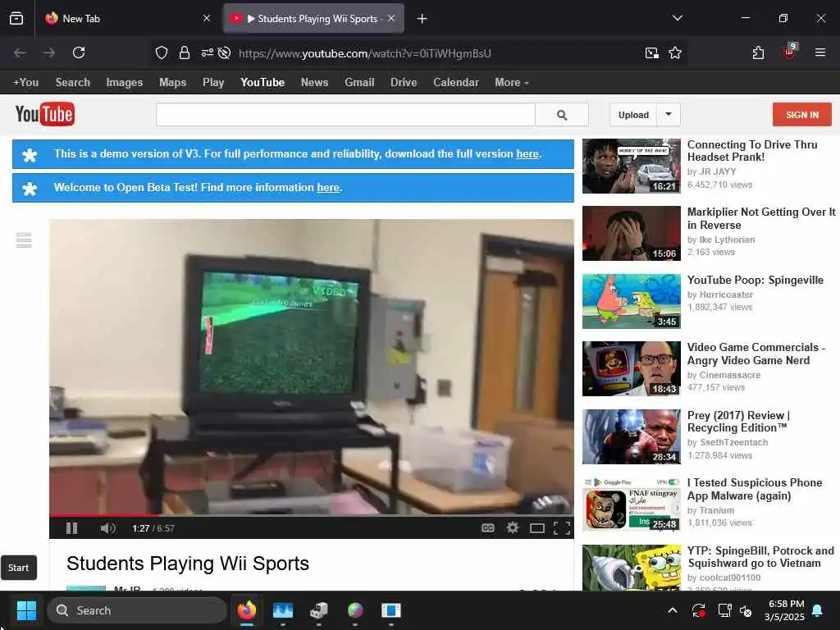
Task: Open Drive in the Google bar
Action: tap(404, 83)
